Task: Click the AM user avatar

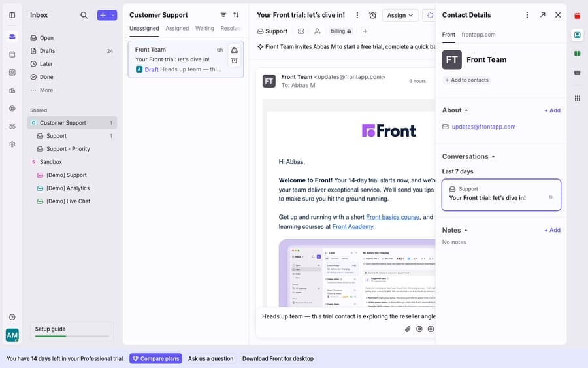Action: tap(12, 335)
